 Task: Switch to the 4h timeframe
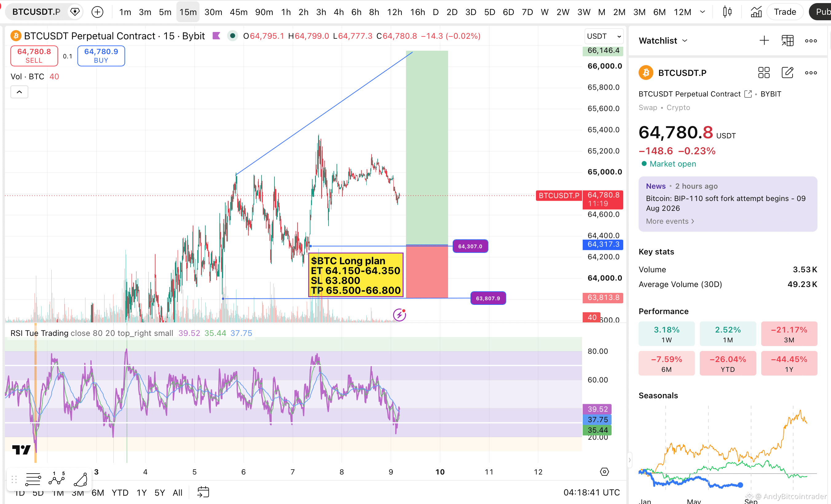point(339,12)
